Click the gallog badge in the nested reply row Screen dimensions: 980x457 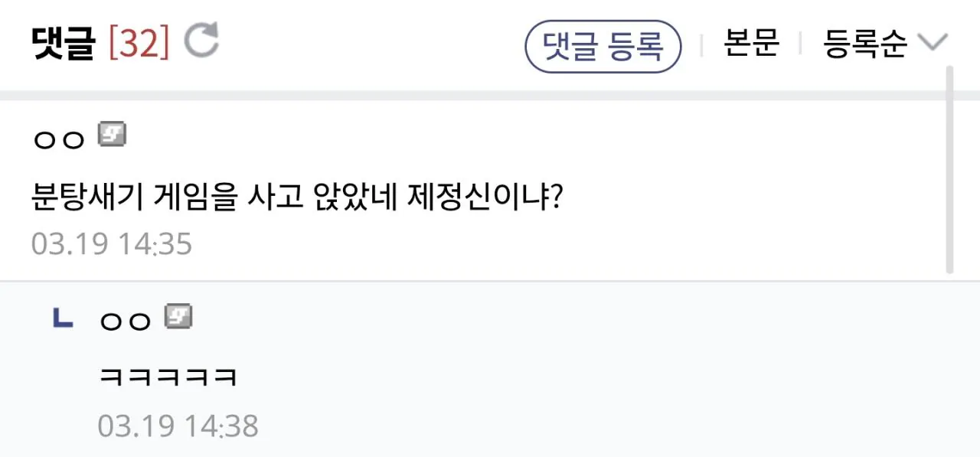[178, 315]
